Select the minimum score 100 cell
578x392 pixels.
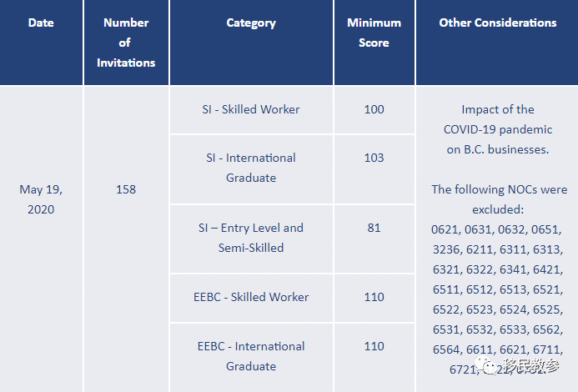[x=374, y=109]
